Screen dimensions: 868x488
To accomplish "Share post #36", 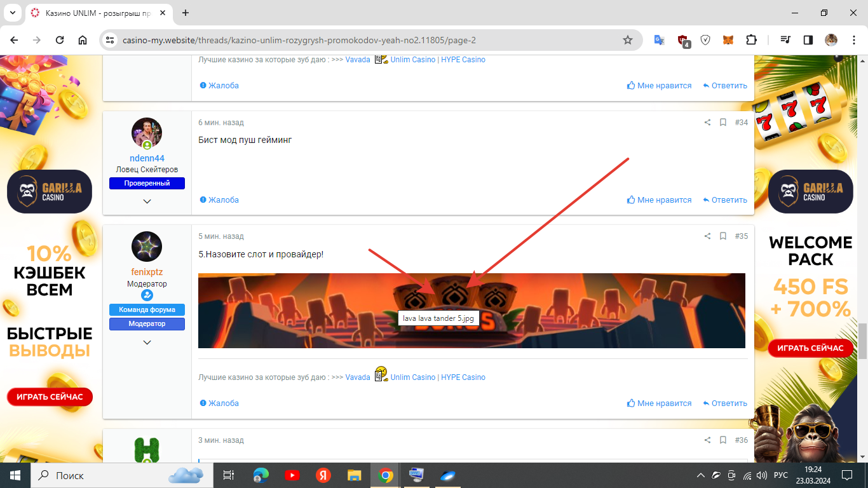I will 707,440.
